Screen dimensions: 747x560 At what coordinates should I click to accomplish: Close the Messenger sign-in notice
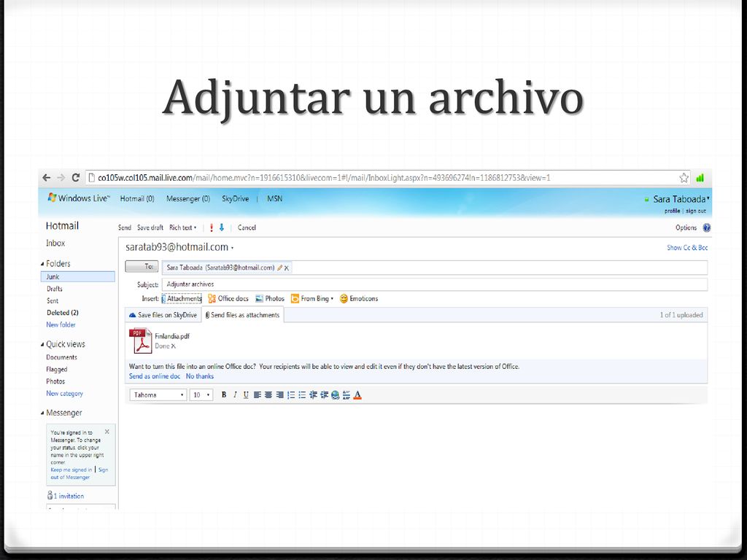(x=107, y=432)
